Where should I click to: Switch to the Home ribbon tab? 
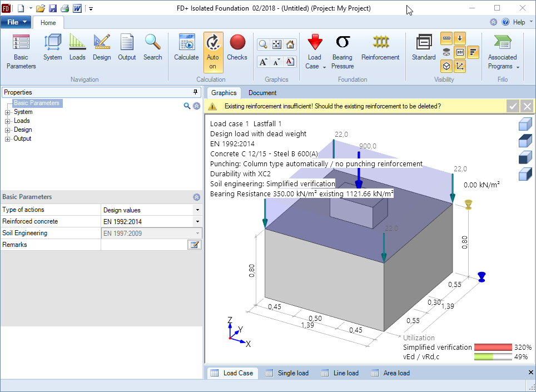tap(48, 23)
